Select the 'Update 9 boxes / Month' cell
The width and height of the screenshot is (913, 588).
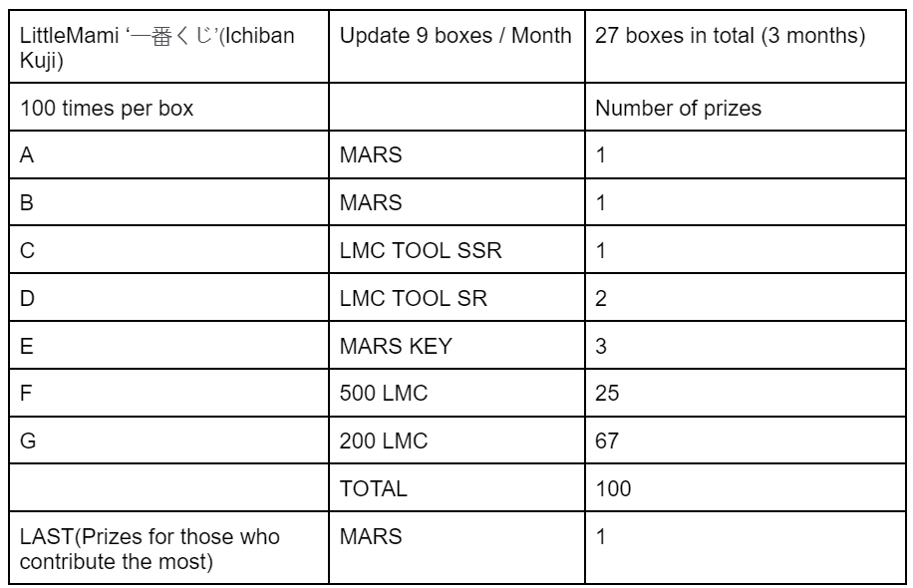coord(456,47)
